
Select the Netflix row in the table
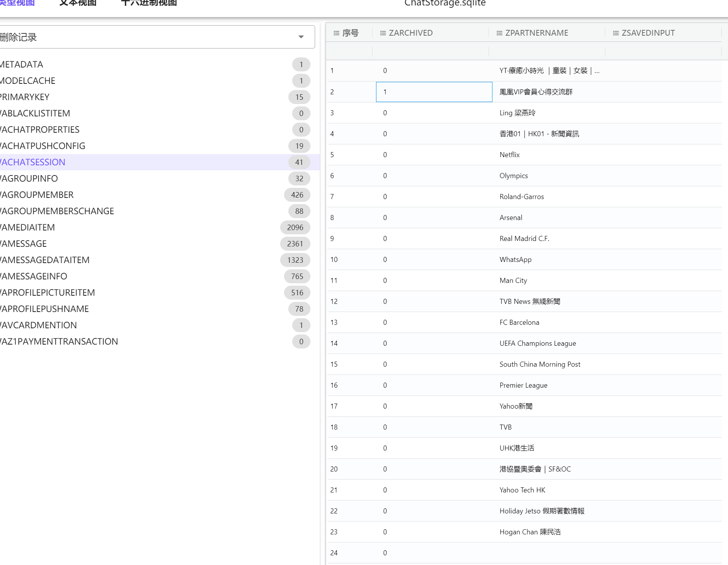pyautogui.click(x=524, y=154)
